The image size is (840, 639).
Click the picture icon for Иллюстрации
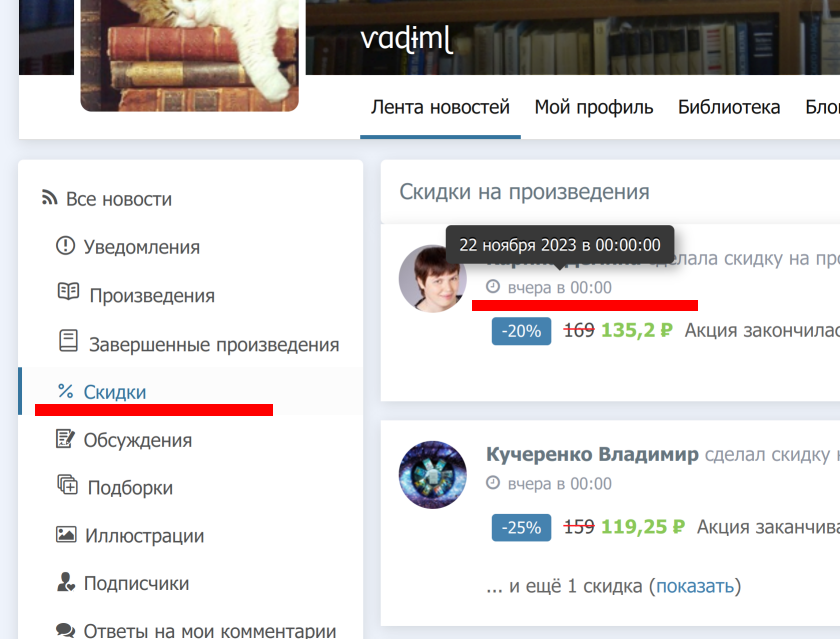pyautogui.click(x=66, y=534)
